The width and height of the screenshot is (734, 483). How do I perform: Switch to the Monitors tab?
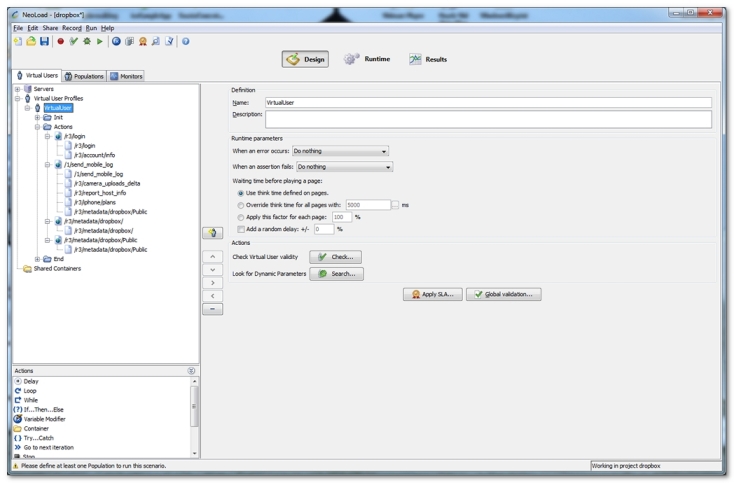click(126, 76)
